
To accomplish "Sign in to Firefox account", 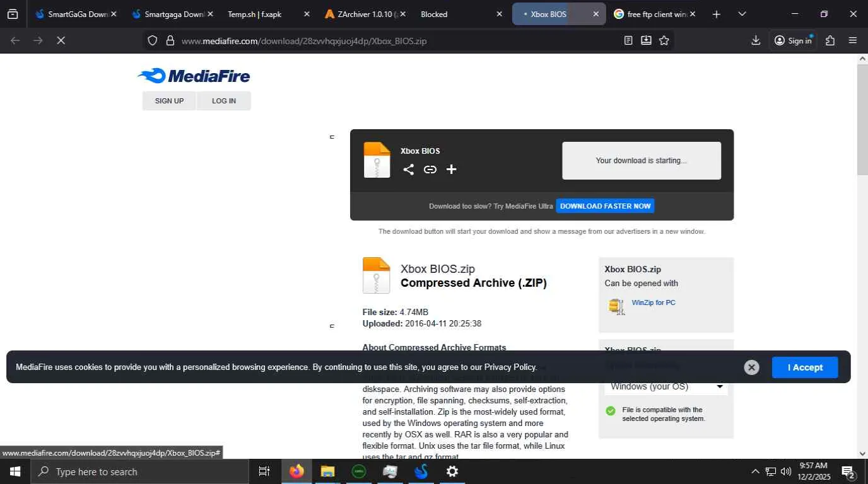I will [793, 40].
